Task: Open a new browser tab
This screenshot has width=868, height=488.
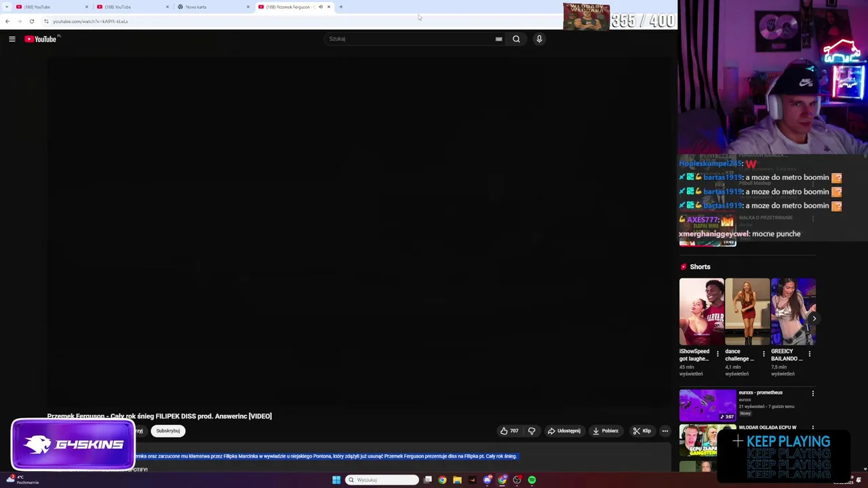Action: click(341, 7)
